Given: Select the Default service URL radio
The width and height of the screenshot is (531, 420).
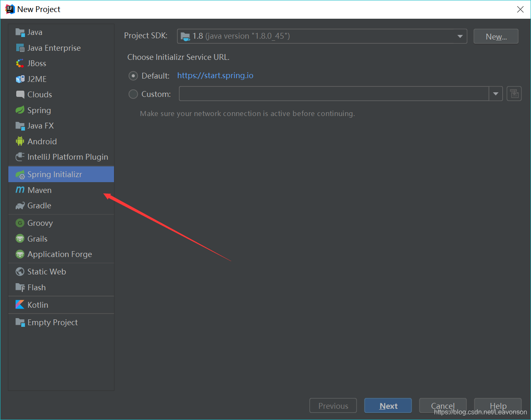Looking at the screenshot, I should coord(133,76).
